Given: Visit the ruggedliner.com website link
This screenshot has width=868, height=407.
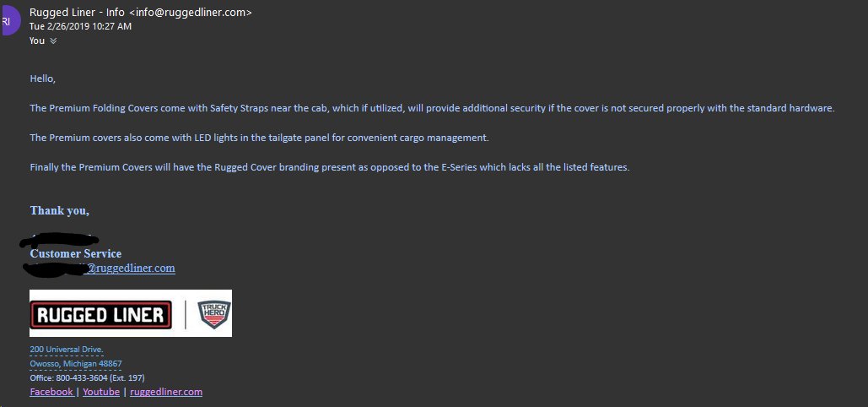Looking at the screenshot, I should click(166, 392).
